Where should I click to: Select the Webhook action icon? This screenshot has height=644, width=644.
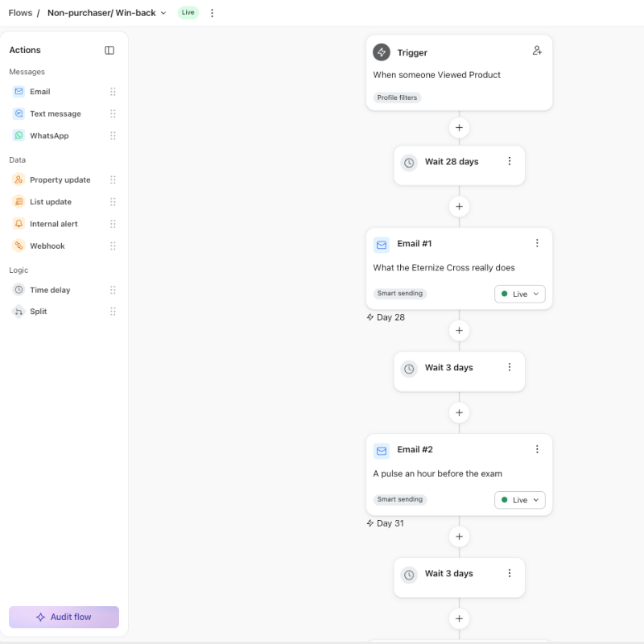(19, 246)
